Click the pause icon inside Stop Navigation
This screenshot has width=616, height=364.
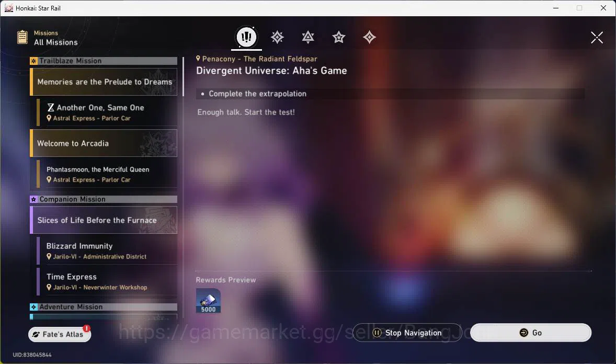pyautogui.click(x=377, y=333)
